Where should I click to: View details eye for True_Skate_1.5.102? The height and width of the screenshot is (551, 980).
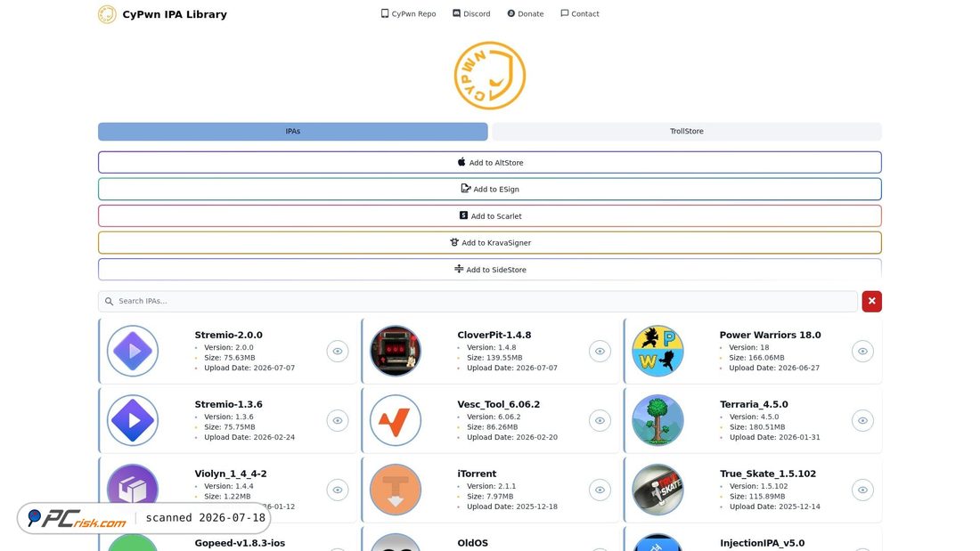coord(862,490)
